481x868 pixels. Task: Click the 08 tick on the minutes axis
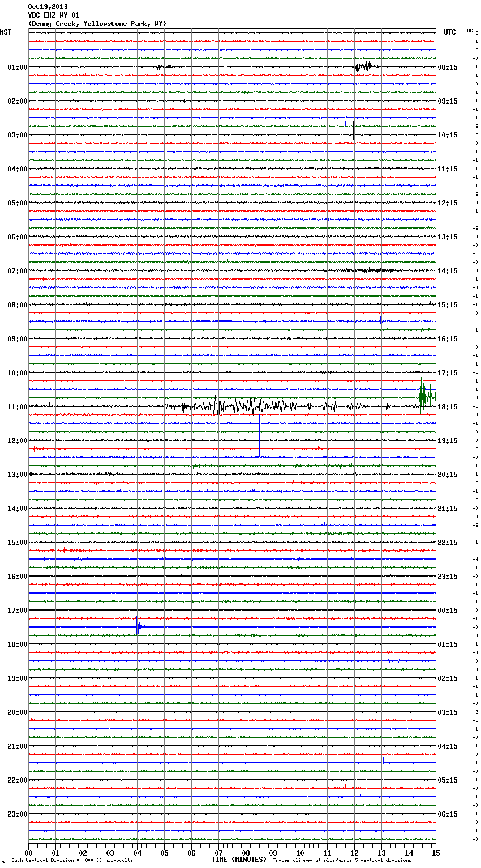(246, 853)
